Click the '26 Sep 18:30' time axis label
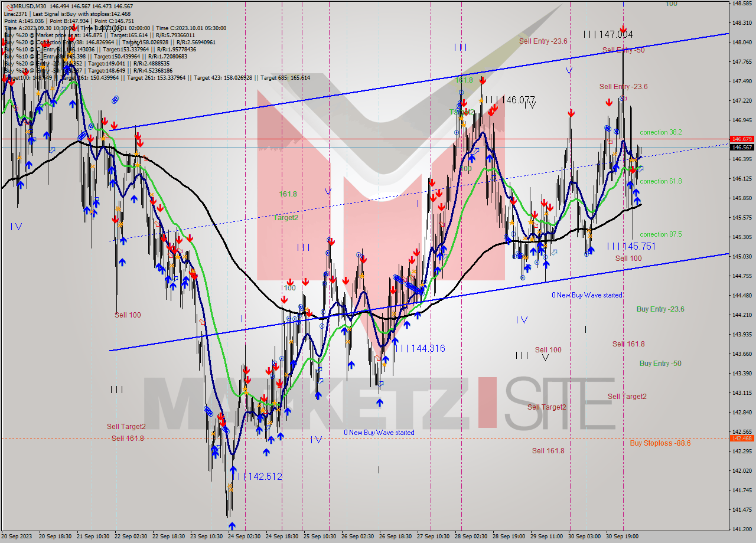The width and height of the screenshot is (756, 543). 396,537
